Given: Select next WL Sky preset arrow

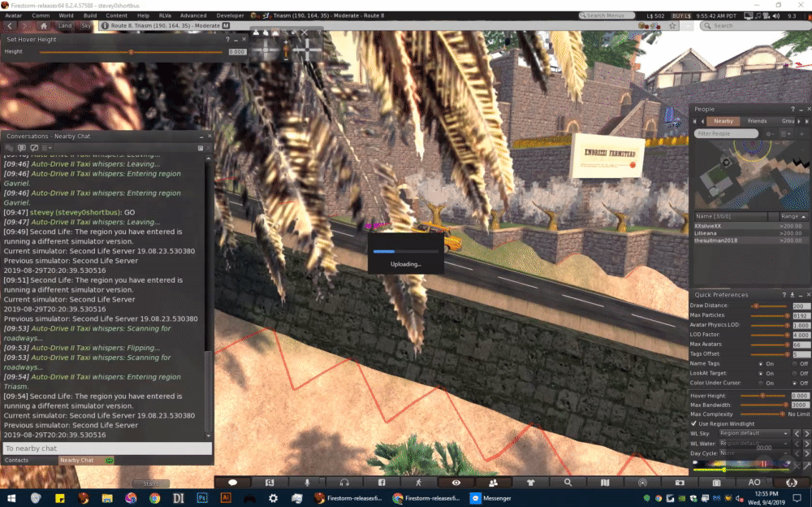Looking at the screenshot, I should 806,433.
